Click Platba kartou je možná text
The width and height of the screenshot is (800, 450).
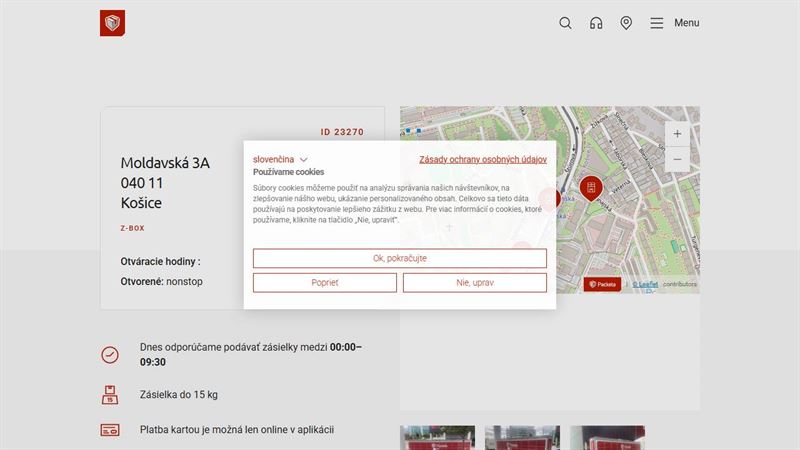[237, 430]
